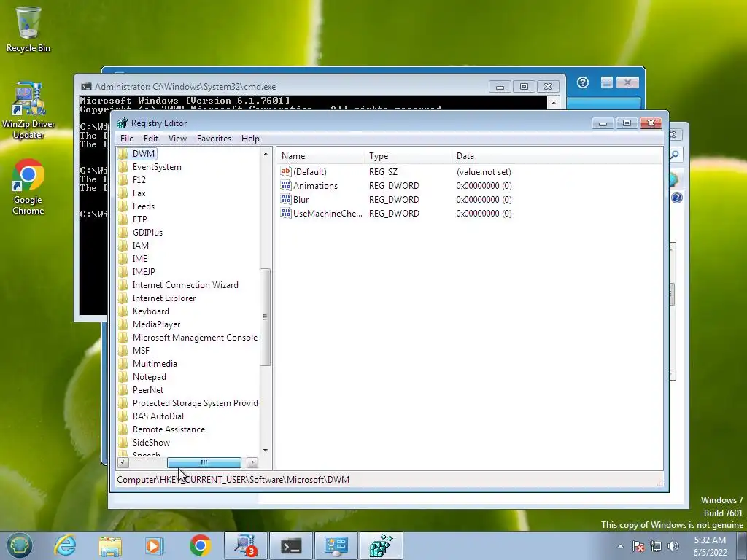
Task: Sort values by the Type column header
Action: [409, 156]
